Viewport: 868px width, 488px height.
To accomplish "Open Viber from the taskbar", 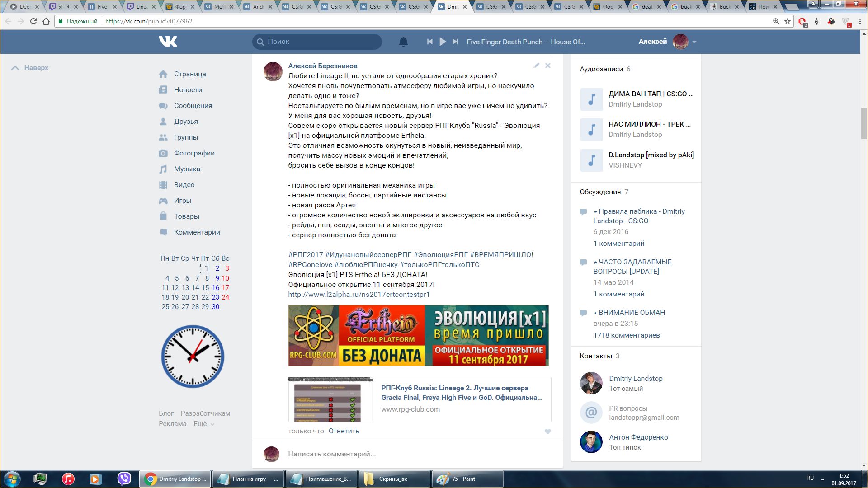I will coord(124,479).
